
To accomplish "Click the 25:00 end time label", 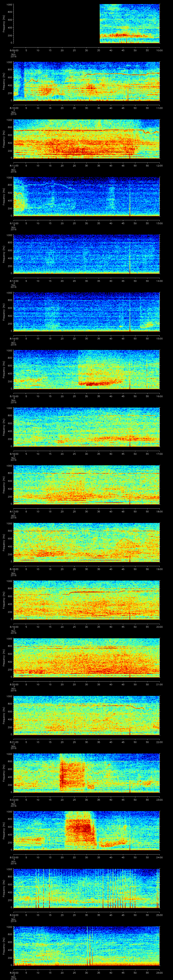I will click(x=160, y=915).
